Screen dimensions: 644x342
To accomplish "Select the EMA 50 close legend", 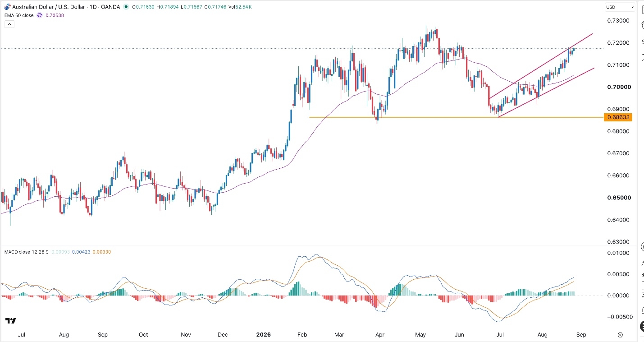I will (19, 15).
